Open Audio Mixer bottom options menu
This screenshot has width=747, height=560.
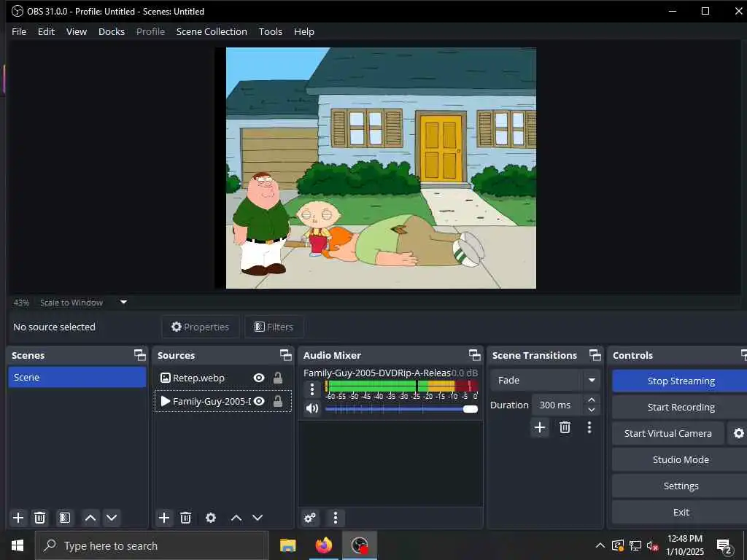click(336, 518)
